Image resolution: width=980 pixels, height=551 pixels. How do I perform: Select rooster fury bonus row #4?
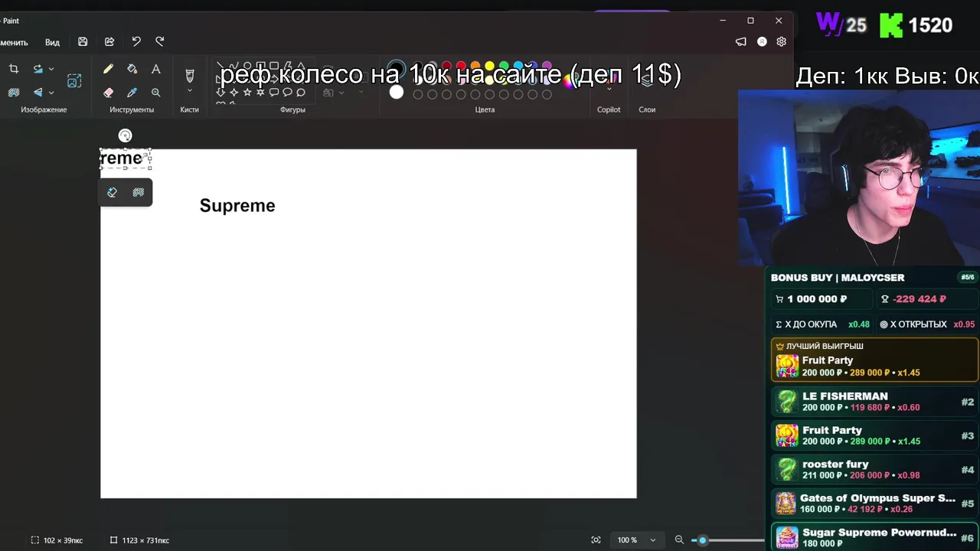coord(874,469)
